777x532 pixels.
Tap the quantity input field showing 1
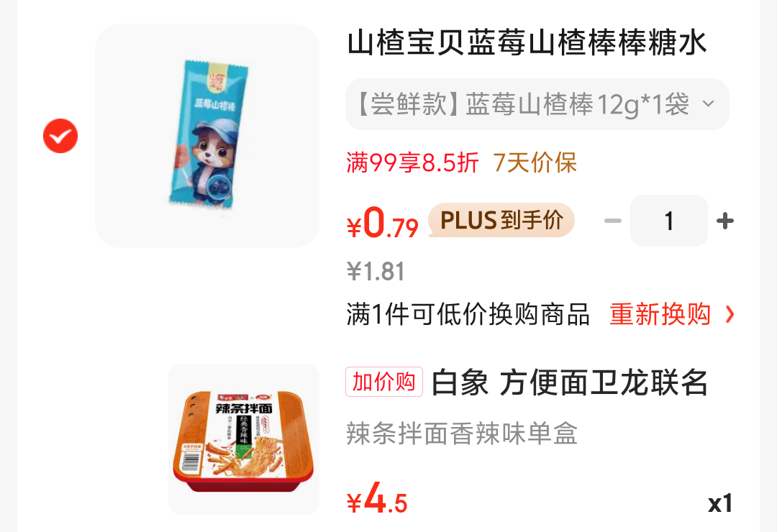tap(669, 221)
